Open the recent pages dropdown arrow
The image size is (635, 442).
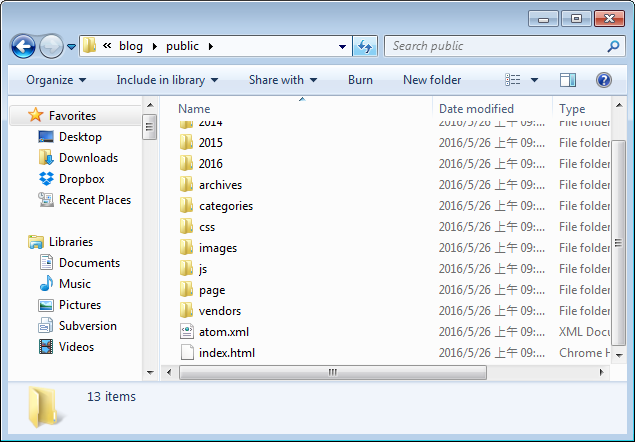71,47
